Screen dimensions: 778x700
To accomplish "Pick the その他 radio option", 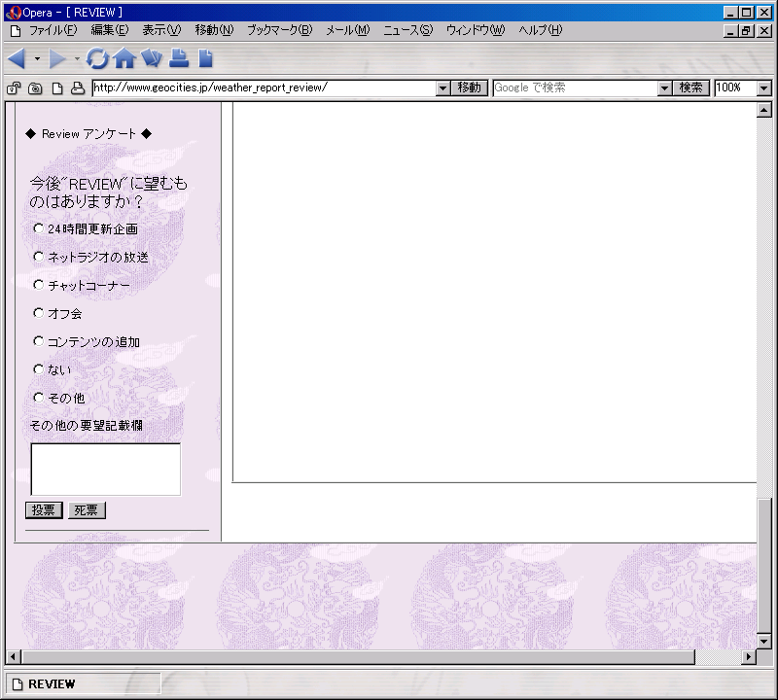I will click(x=38, y=398).
